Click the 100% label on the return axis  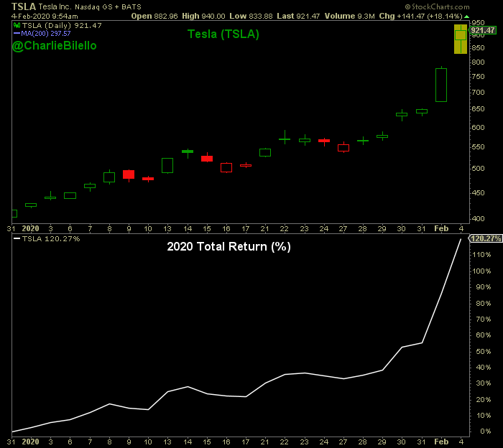tap(481, 271)
